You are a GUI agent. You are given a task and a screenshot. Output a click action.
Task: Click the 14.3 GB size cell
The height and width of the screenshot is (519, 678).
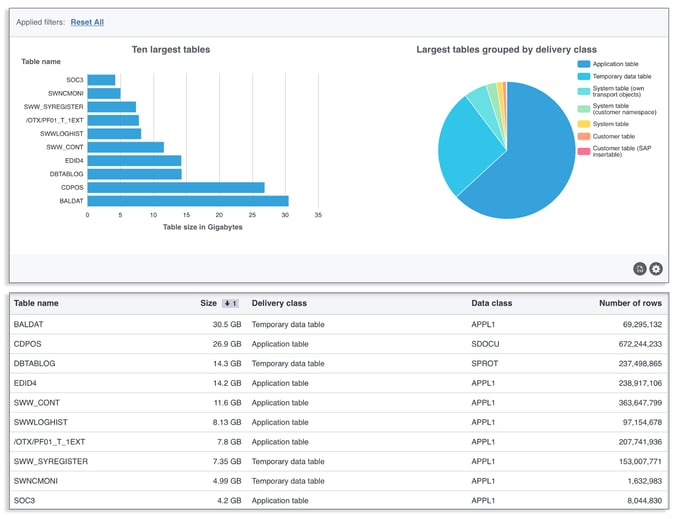[x=227, y=364]
